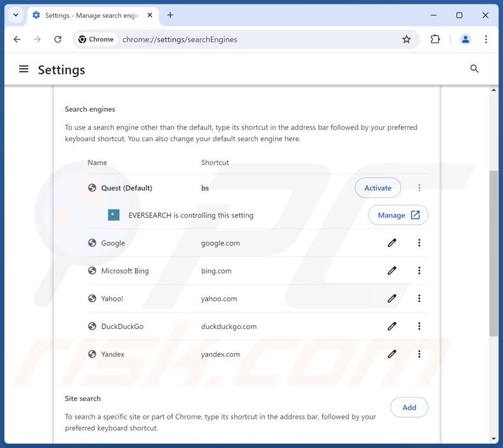The image size is (503, 448).
Task: Select the Google engine name
Action: [x=113, y=243]
